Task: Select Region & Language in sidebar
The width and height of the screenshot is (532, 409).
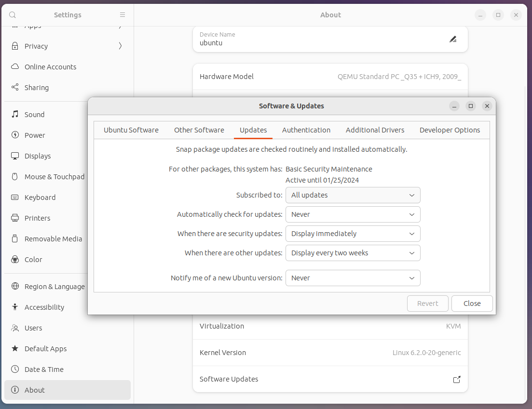Action: 55,287
